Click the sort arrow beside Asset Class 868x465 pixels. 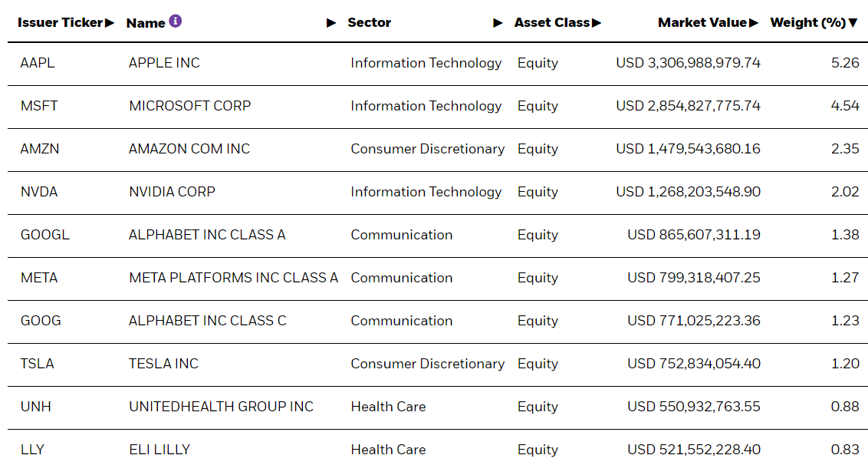(x=597, y=23)
